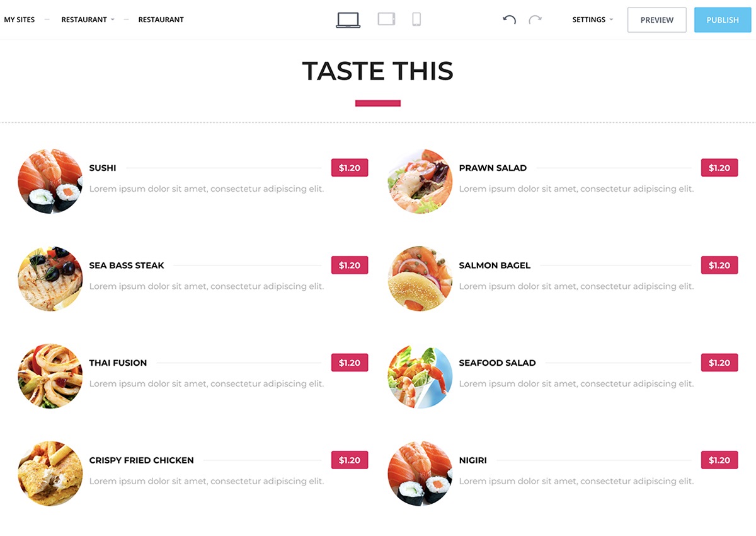Open the Settings dropdown

(x=592, y=20)
